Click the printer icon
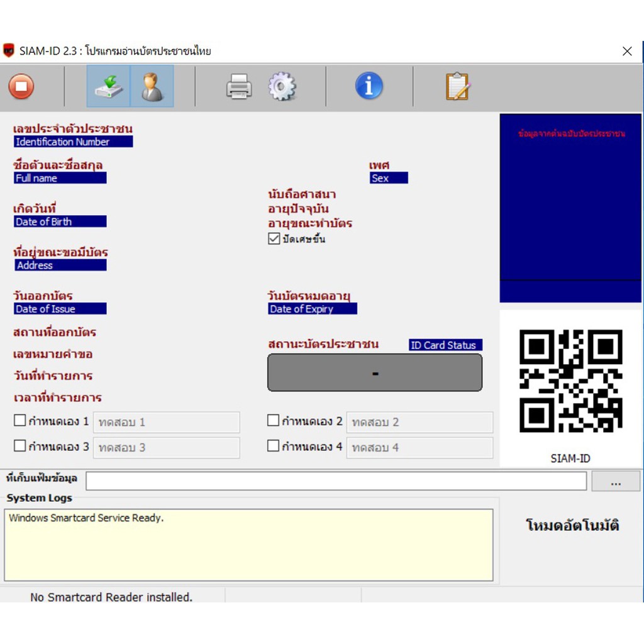 (239, 86)
